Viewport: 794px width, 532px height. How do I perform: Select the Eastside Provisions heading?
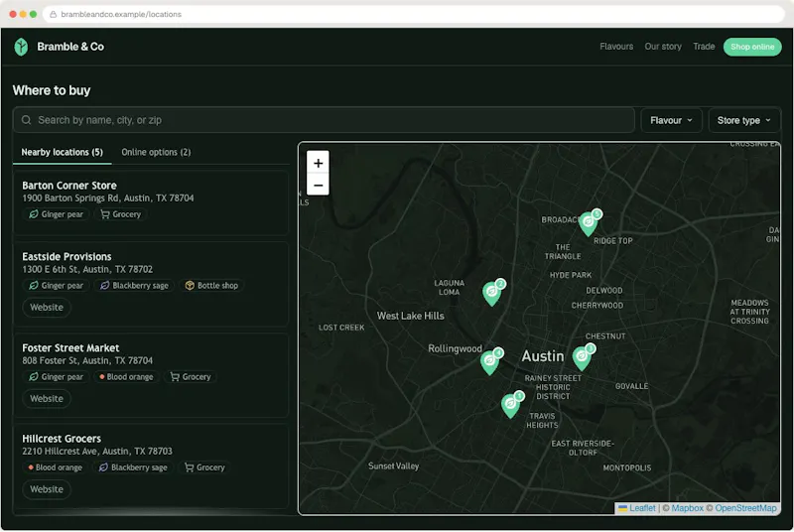(x=66, y=257)
